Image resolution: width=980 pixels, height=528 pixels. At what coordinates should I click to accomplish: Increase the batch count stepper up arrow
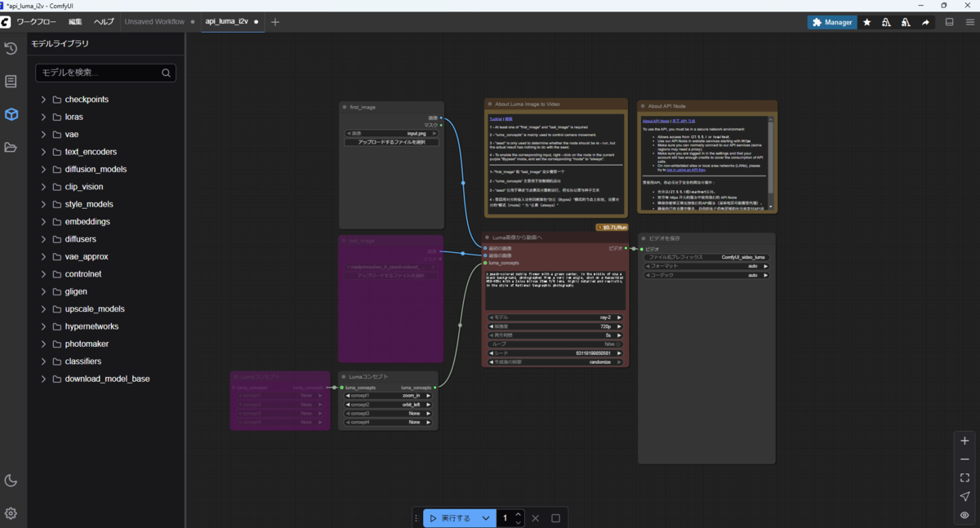[x=519, y=515]
